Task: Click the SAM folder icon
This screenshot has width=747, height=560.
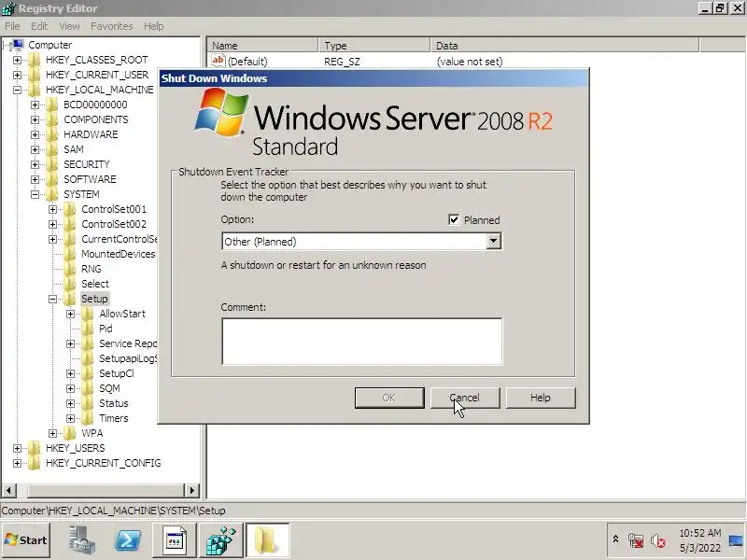Action: [52, 149]
